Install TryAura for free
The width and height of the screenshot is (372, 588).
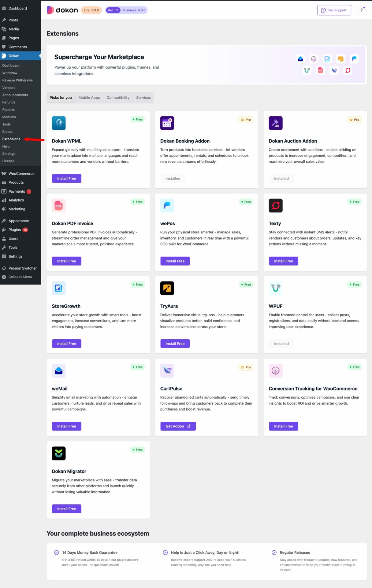tap(175, 344)
